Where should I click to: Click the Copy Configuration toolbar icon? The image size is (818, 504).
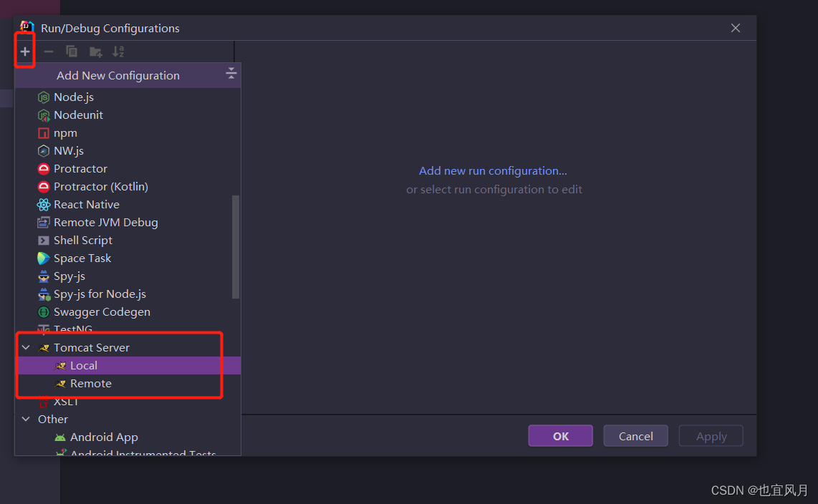(x=72, y=52)
